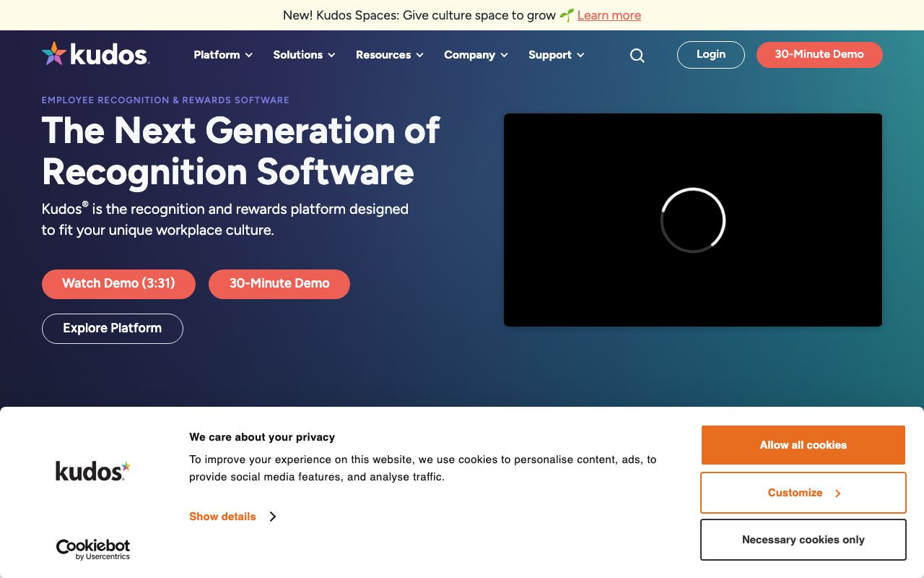Image resolution: width=924 pixels, height=578 pixels.
Task: Choose Necessary cookies only
Action: tap(803, 540)
